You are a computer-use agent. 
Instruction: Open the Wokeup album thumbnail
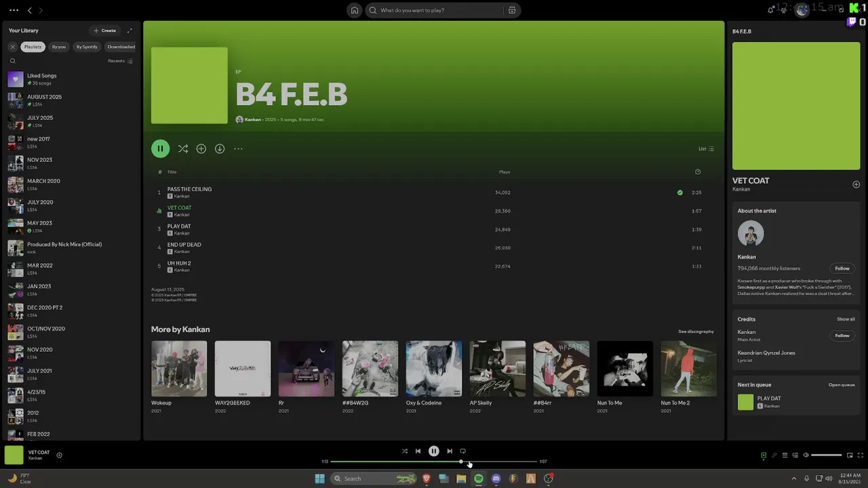[x=179, y=369]
